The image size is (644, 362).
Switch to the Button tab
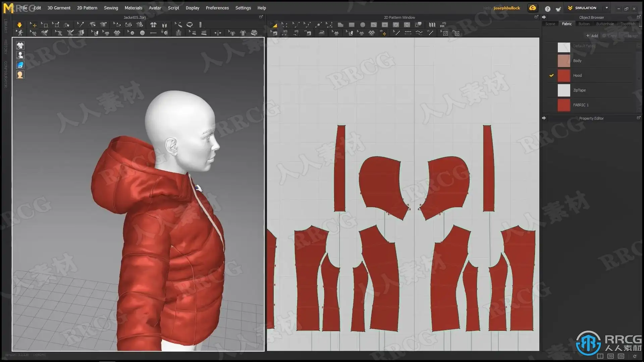584,24
